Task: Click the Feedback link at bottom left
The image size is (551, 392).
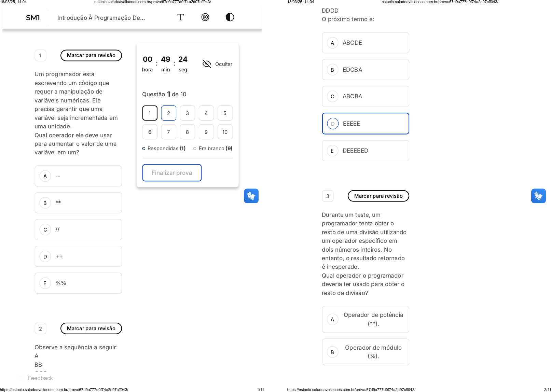Action: pos(40,378)
